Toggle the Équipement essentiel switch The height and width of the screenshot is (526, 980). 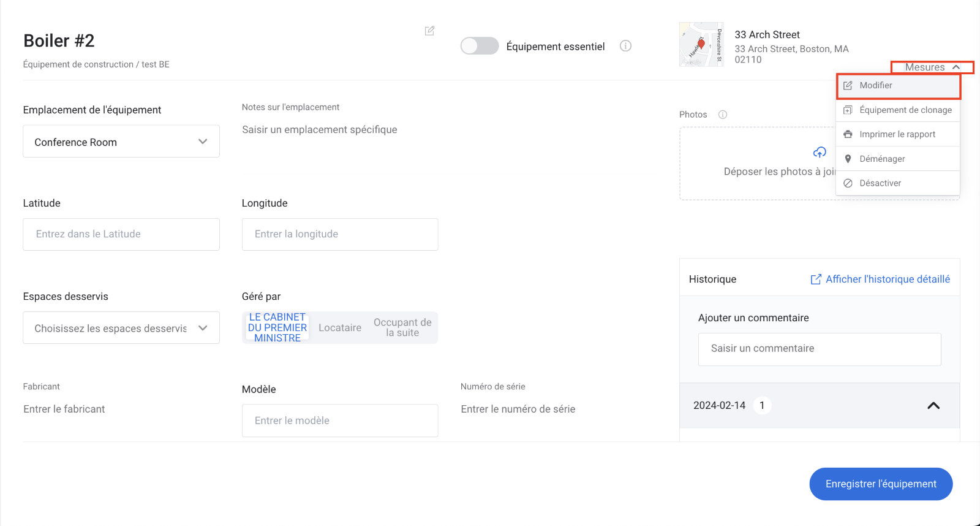[480, 46]
